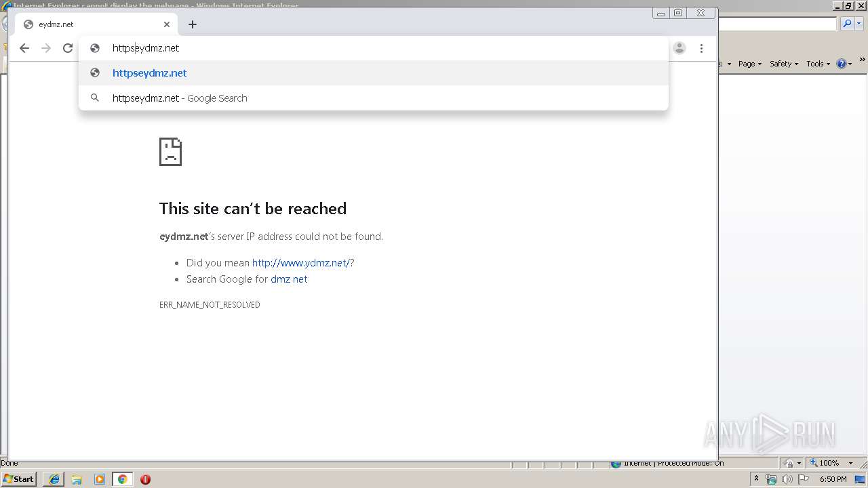Viewport: 868px width, 488px height.
Task: Click the IE search magnifier button
Action: (x=846, y=24)
